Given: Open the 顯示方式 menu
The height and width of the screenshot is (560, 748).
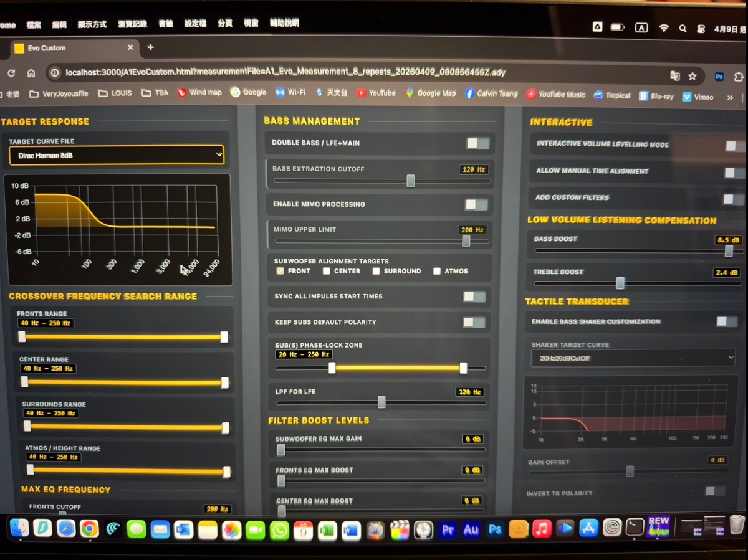Looking at the screenshot, I should click(92, 24).
